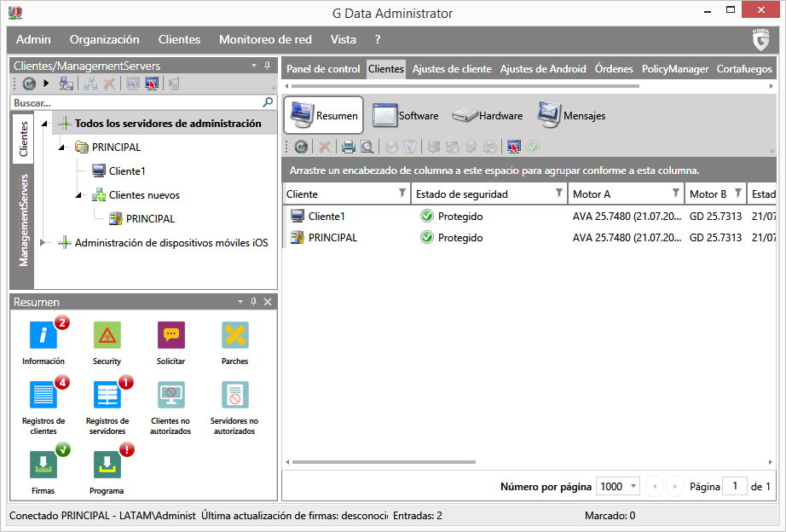This screenshot has height=532, width=786.
Task: Open Registros de servidores icon
Action: 107,396
